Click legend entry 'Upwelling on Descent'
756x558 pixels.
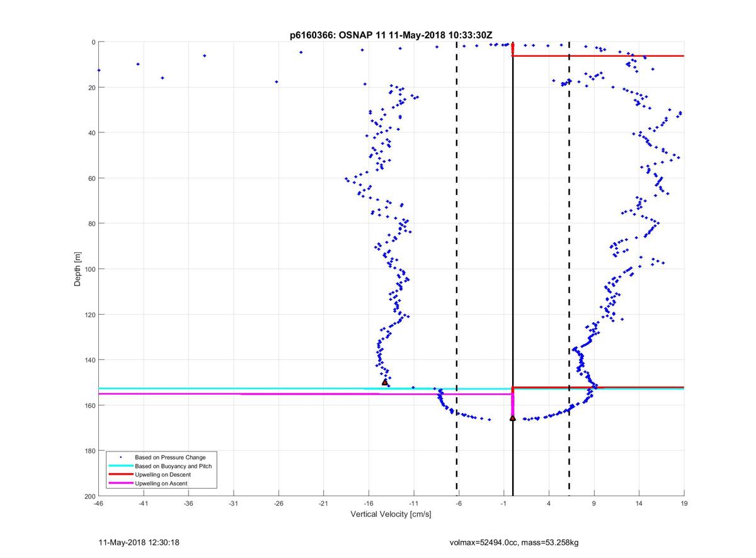tap(163, 475)
